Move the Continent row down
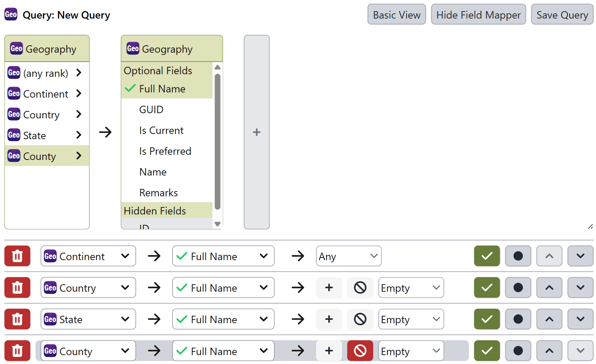 (580, 256)
